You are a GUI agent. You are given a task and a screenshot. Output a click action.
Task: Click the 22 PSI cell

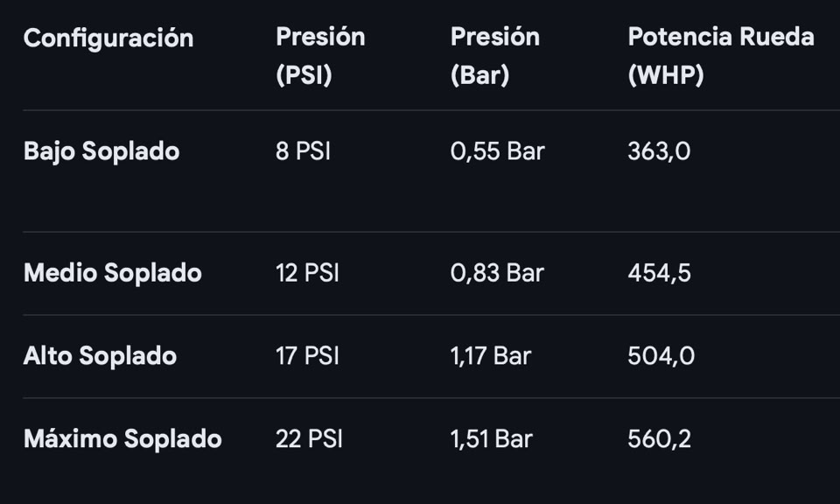pyautogui.click(x=309, y=438)
